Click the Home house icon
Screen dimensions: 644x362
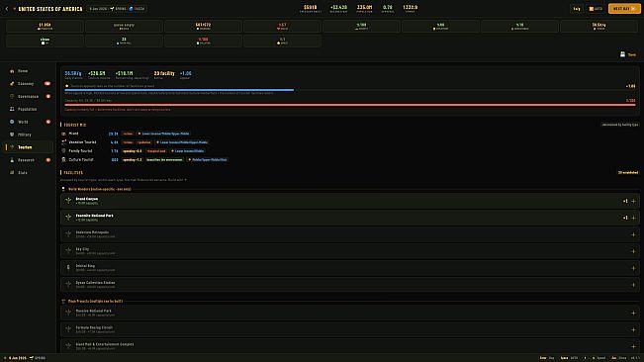click(x=12, y=71)
